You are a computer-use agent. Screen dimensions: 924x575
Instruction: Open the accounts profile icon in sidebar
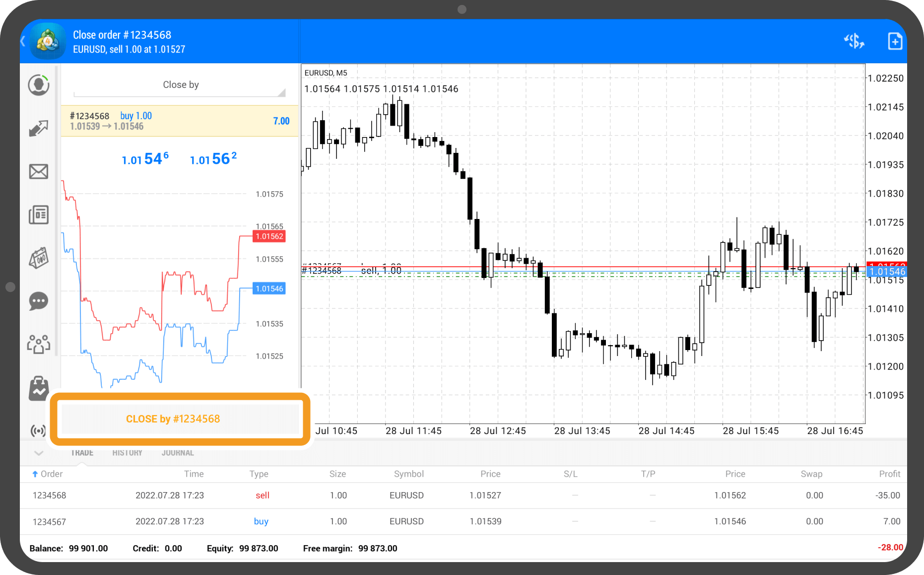39,85
